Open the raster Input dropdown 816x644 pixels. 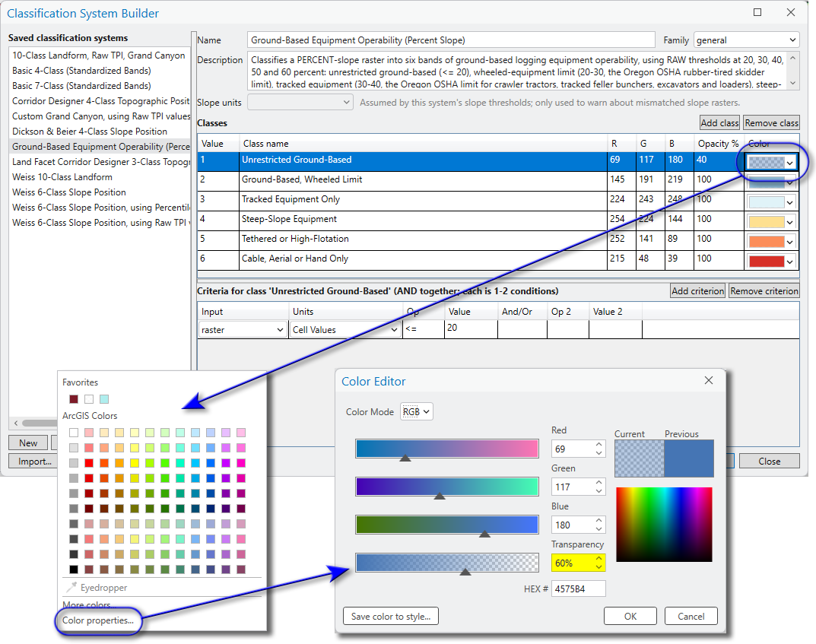pyautogui.click(x=243, y=329)
